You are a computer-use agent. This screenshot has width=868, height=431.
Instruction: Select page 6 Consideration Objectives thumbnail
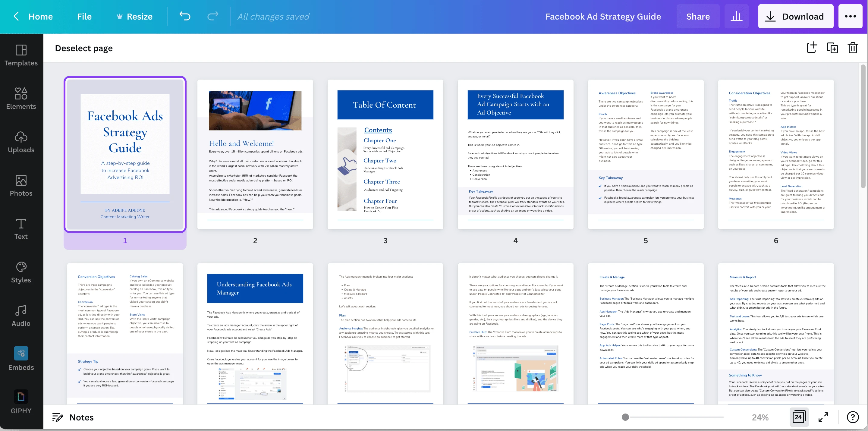click(x=776, y=154)
